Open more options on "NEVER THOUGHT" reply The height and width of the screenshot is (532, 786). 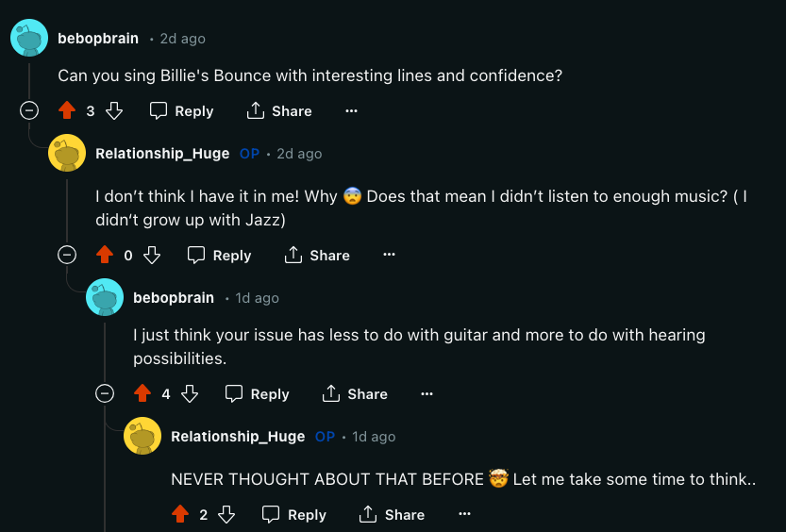click(x=464, y=515)
